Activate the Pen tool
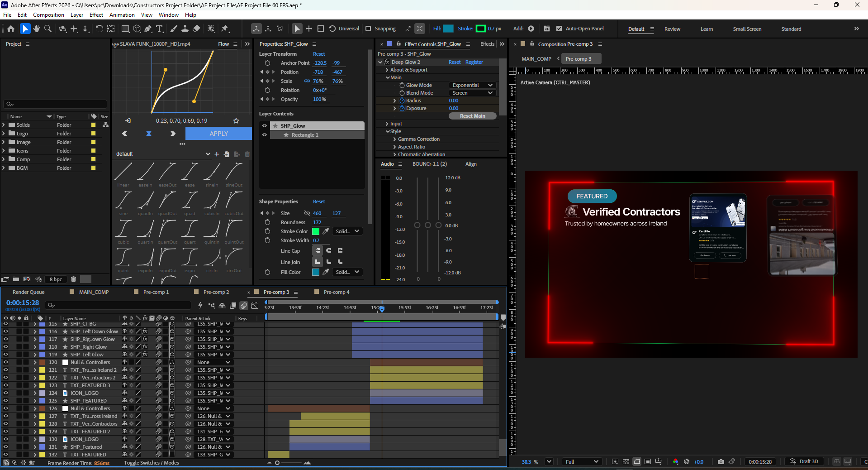This screenshot has width=868, height=470. pyautogui.click(x=148, y=29)
